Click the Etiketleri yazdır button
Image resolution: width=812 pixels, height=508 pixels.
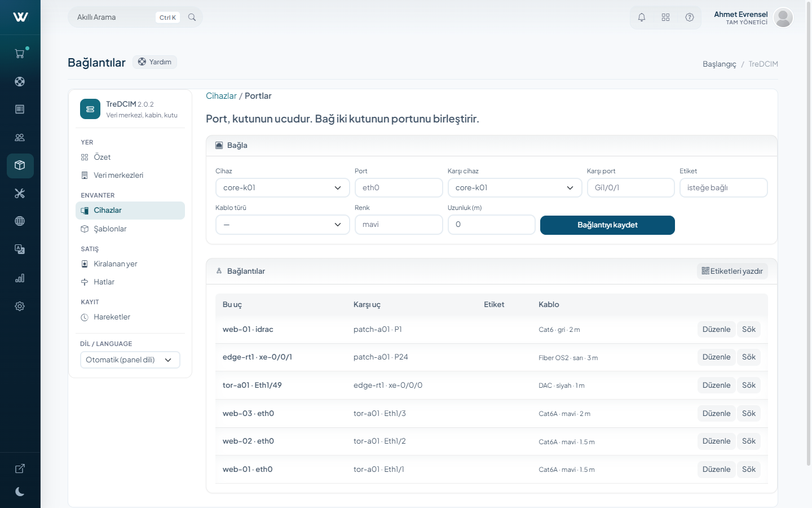(732, 271)
